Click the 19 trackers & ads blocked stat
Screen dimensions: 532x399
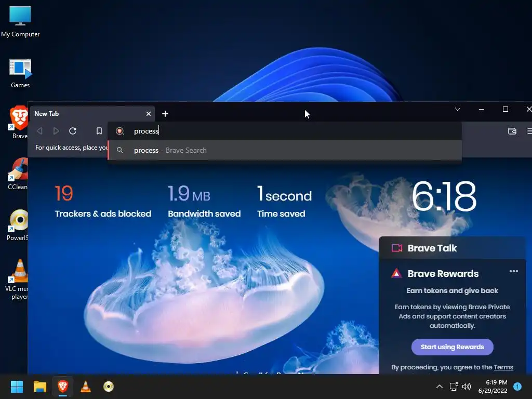point(103,202)
